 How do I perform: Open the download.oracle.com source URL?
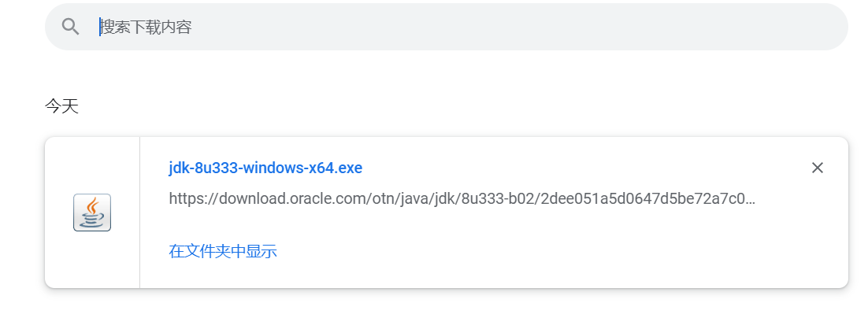[x=462, y=198]
